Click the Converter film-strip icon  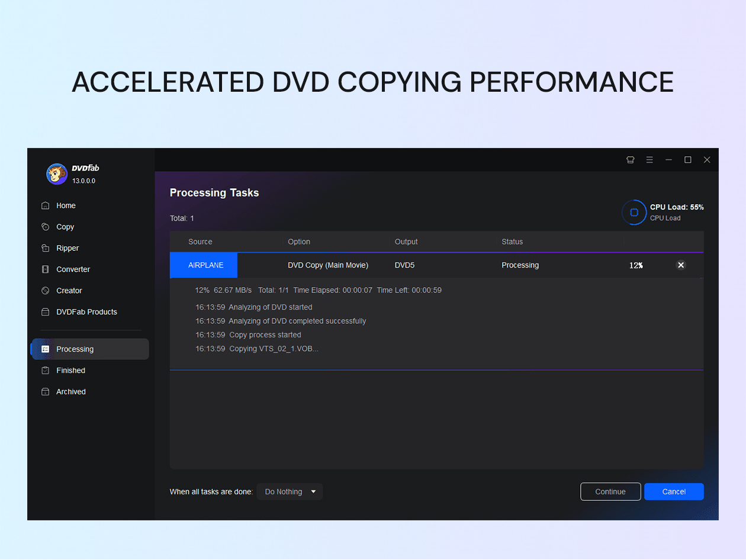pos(45,269)
